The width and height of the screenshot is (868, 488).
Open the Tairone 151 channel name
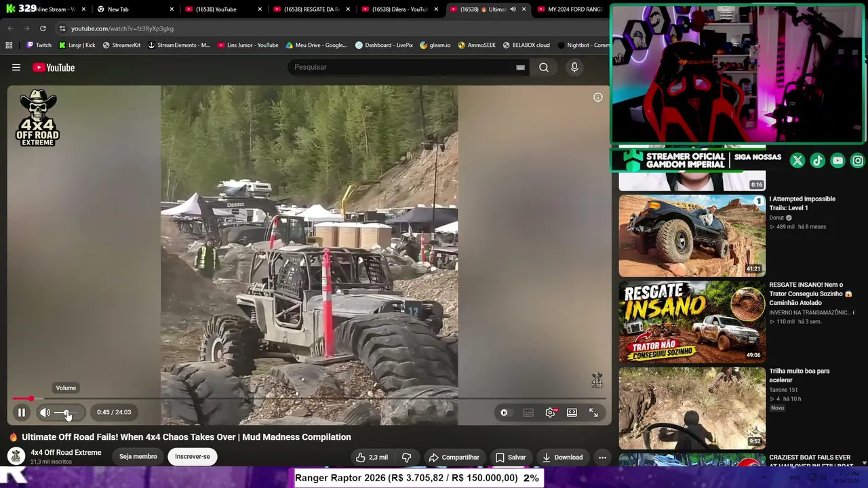tap(783, 390)
